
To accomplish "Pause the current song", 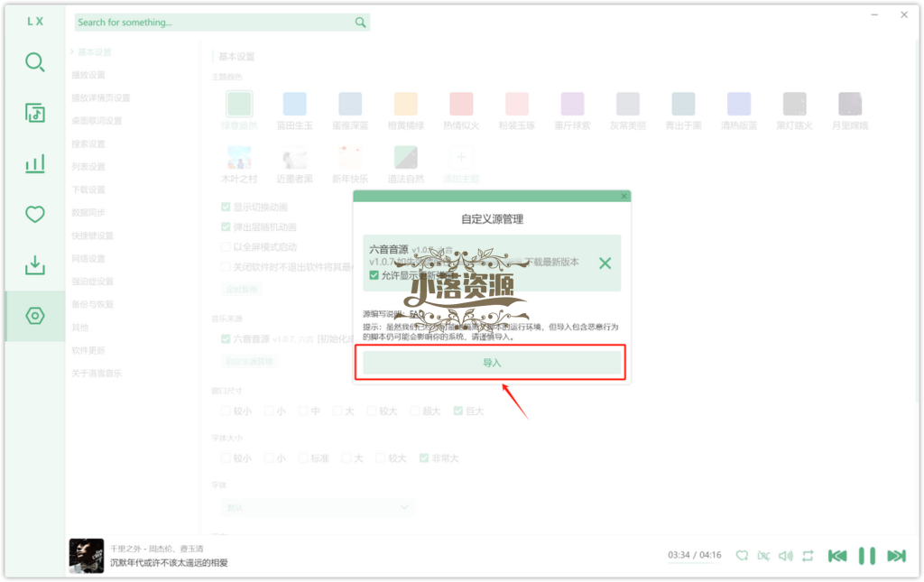I will (867, 556).
